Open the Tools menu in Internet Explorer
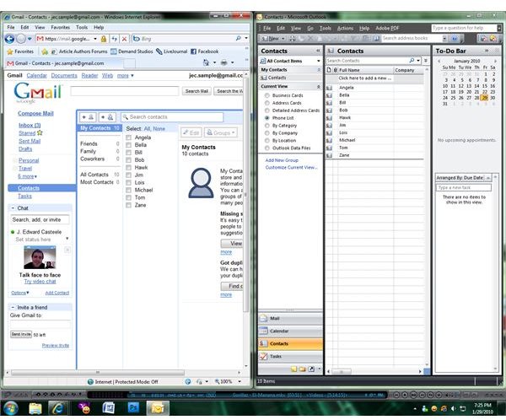The image size is (506, 420). [x=82, y=28]
